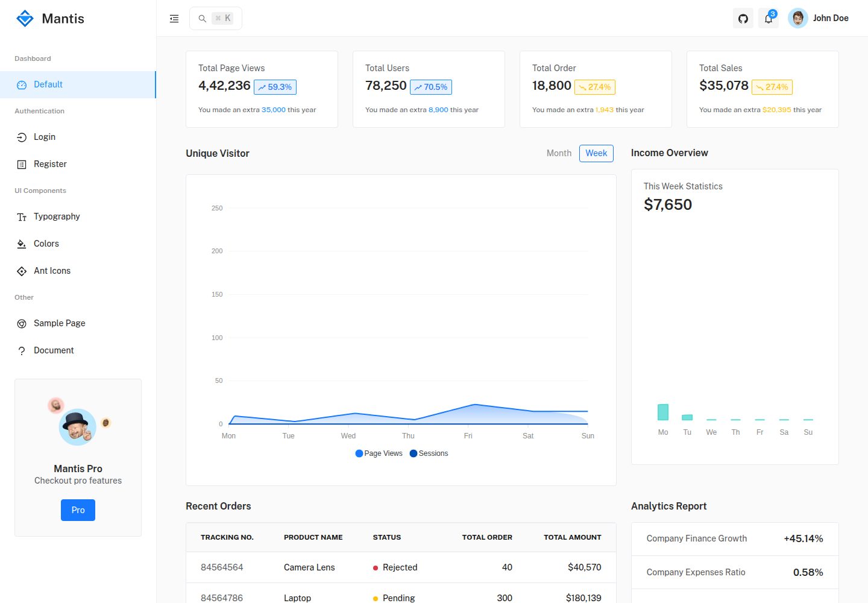
Task: Open the GitHub icon button
Action: tap(743, 19)
